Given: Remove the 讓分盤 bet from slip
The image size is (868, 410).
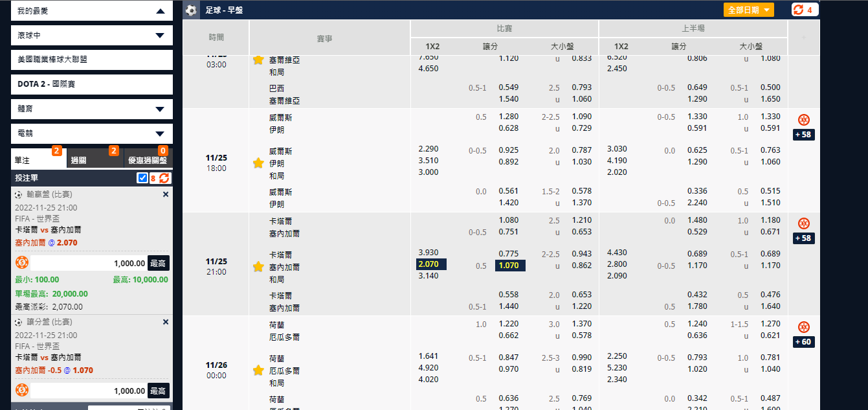Looking at the screenshot, I should point(165,322).
